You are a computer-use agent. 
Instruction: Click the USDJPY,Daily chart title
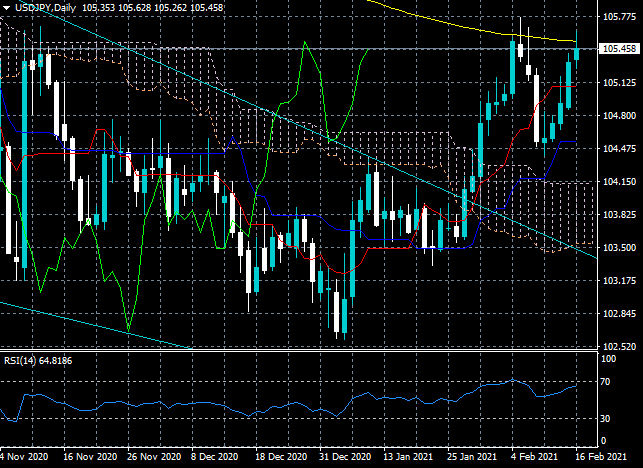pyautogui.click(x=46, y=7)
